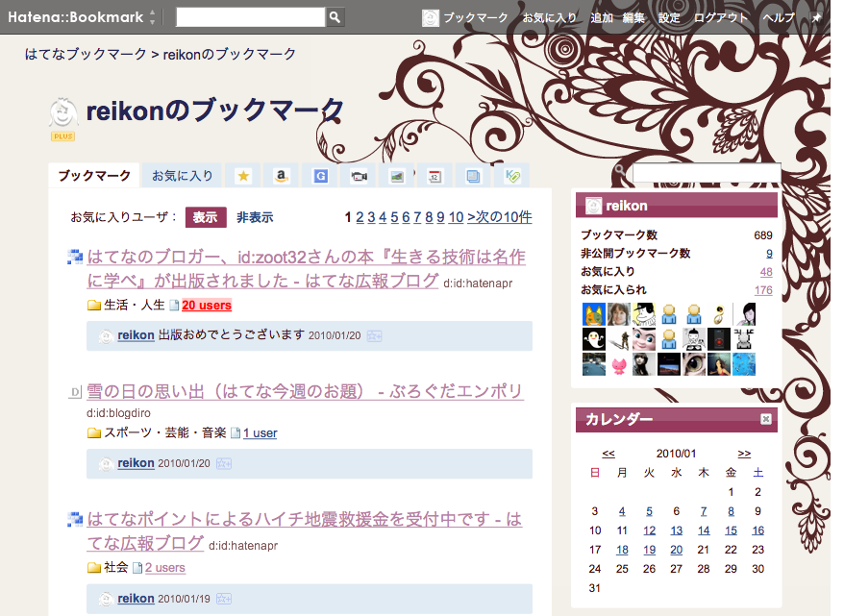Click はてなブックマーク breadcrumb link
The height and width of the screenshot is (616, 844).
pyautogui.click(x=86, y=54)
